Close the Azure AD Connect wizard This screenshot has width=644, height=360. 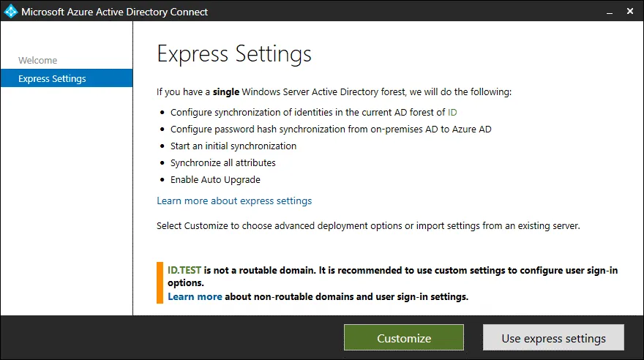click(630, 11)
